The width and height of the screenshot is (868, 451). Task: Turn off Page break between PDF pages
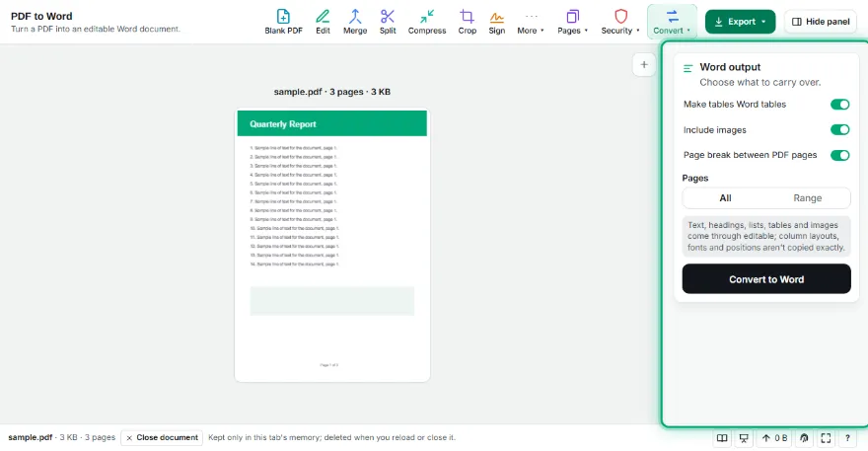coord(839,155)
